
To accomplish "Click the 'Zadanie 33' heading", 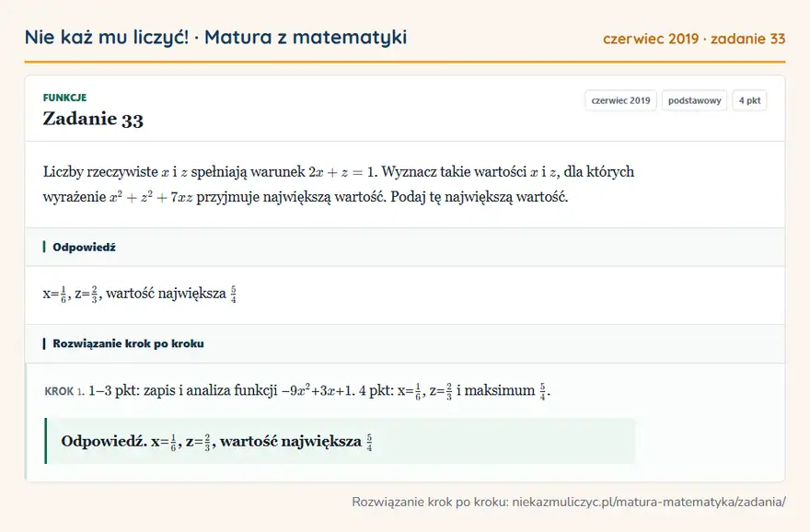I will (x=93, y=119).
